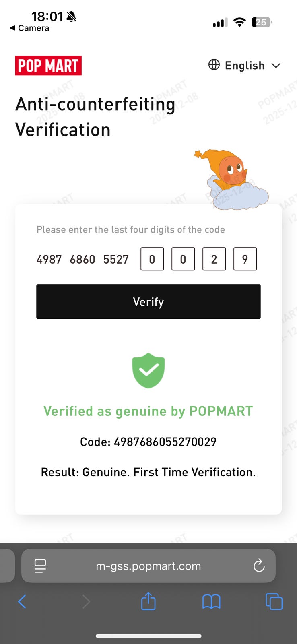Open Safari bookmarks book icon
Viewport: 297px width, 644px height.
pos(211,602)
